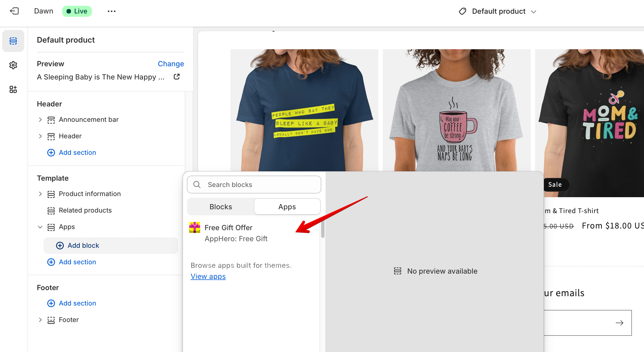Open the three-dot theme actions menu
Screen dimensions: 644x352
tap(111, 11)
